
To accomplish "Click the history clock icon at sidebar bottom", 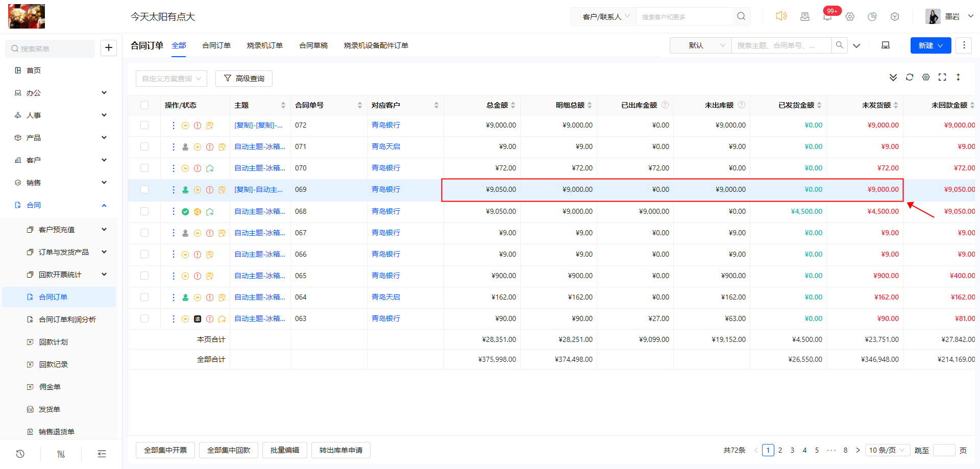I will (x=20, y=454).
